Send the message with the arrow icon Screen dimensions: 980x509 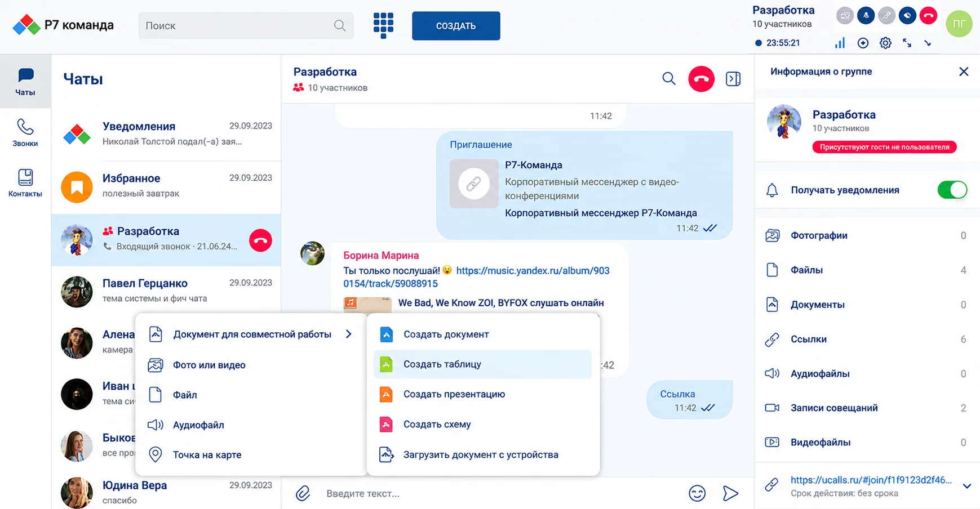[730, 493]
